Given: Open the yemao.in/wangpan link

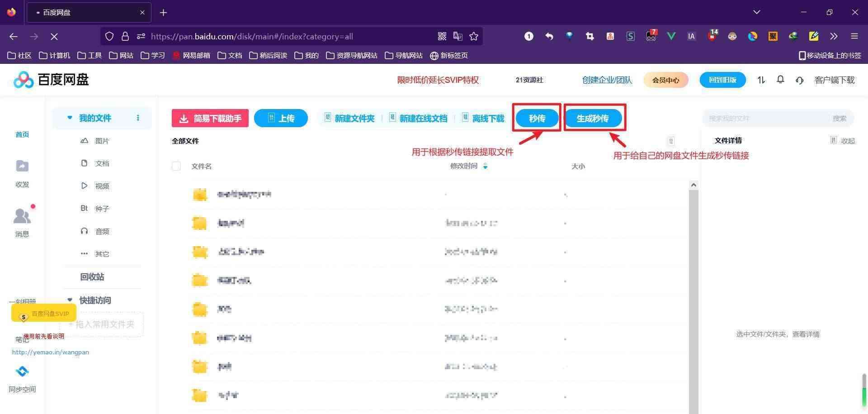Looking at the screenshot, I should click(x=51, y=352).
